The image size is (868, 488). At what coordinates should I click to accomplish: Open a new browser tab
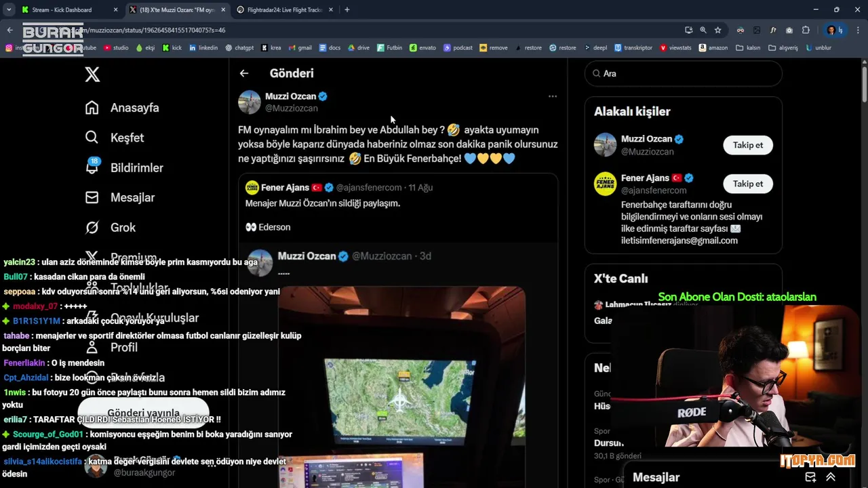pos(347,9)
